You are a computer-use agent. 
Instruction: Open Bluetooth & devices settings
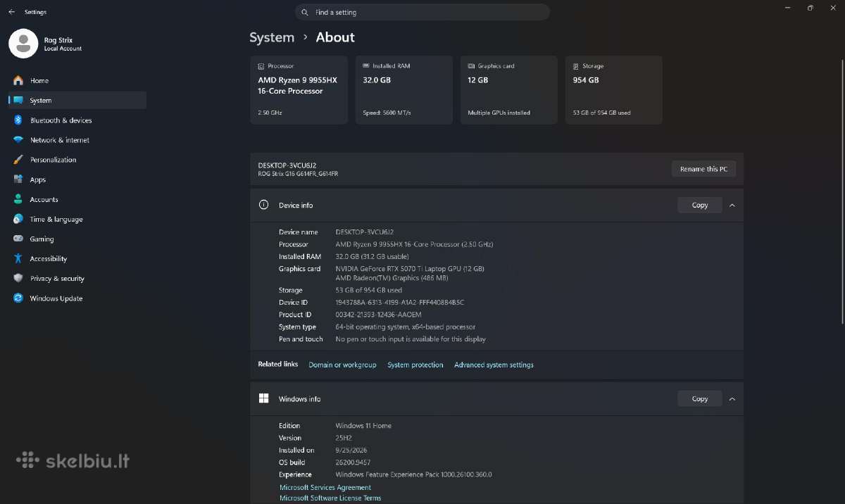coord(77,120)
